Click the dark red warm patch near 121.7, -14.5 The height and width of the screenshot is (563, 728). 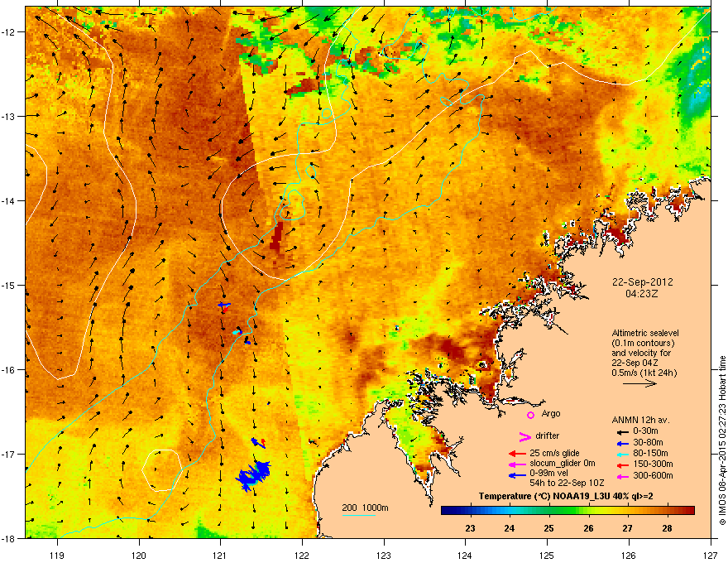[277, 236]
